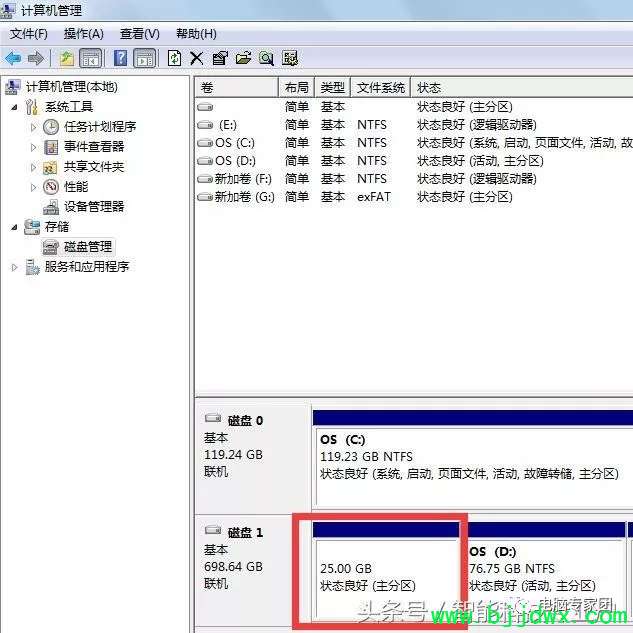The image size is (633, 633).
Task: Click the disk settings toolbar icon
Action: point(290,59)
